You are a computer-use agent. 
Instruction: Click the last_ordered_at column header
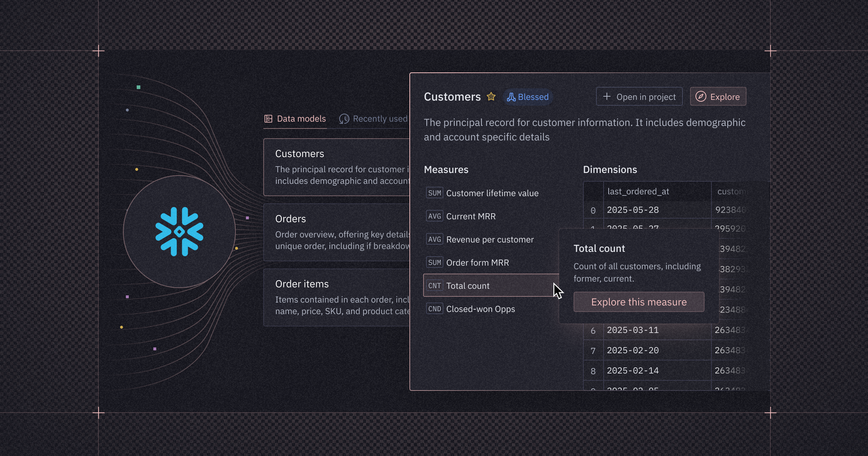pyautogui.click(x=638, y=191)
